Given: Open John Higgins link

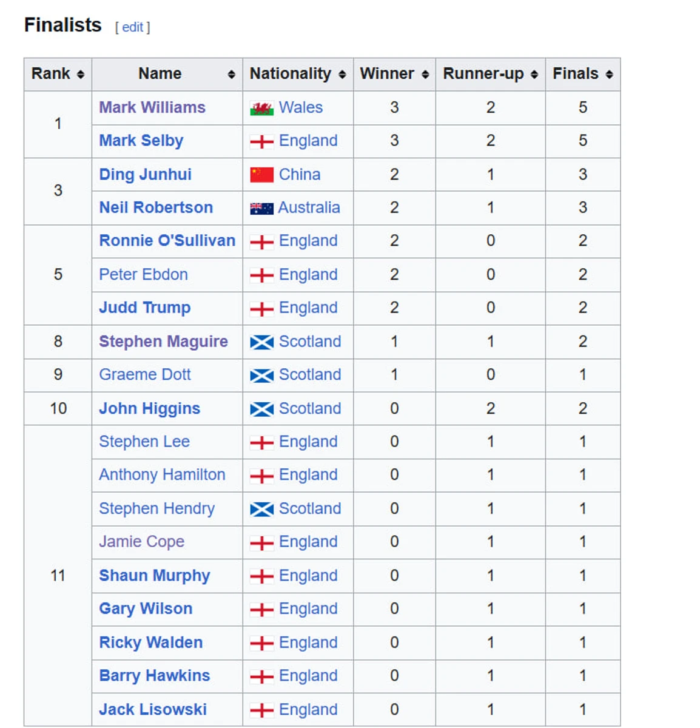Looking at the screenshot, I should (x=149, y=409).
